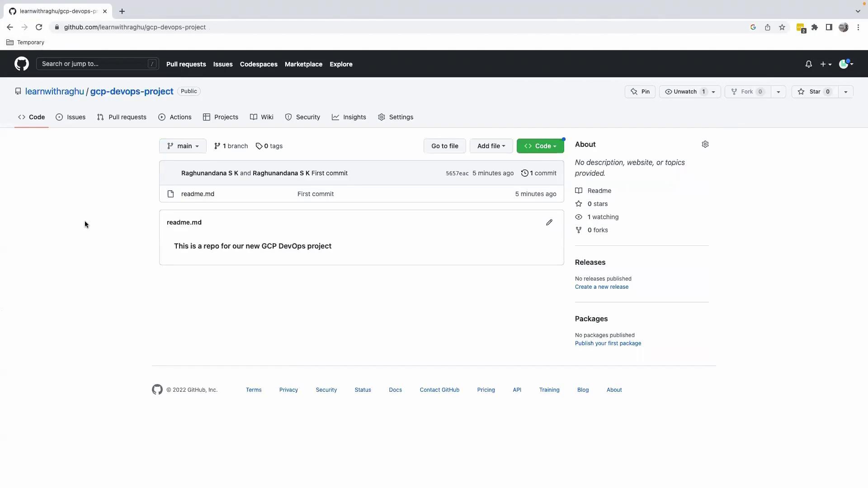Viewport: 868px width, 488px height.
Task: Open the tab search chevron
Action: [x=858, y=11]
